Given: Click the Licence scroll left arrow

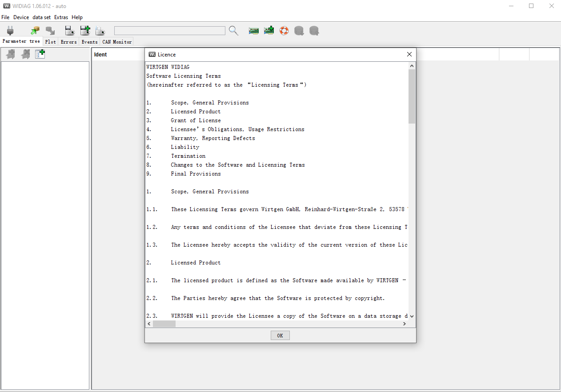Looking at the screenshot, I should coord(149,324).
